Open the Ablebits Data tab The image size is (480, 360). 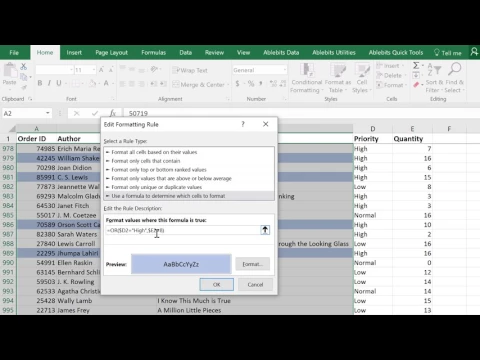pos(281,53)
